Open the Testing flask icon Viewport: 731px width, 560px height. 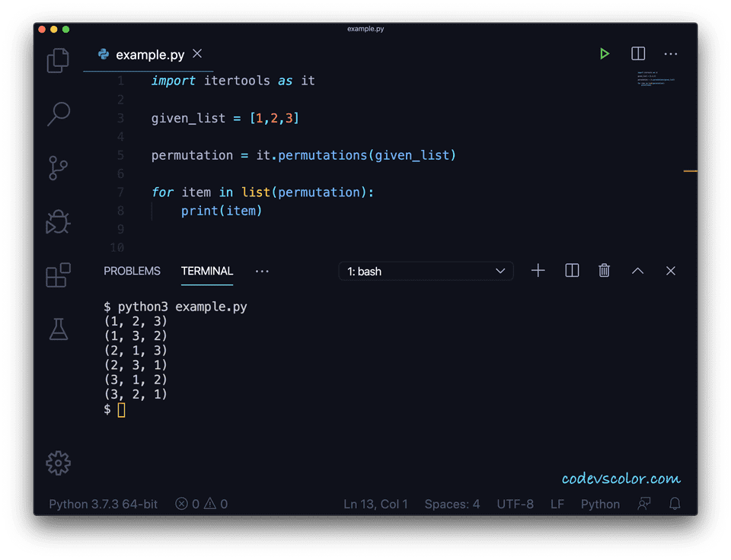tap(58, 329)
